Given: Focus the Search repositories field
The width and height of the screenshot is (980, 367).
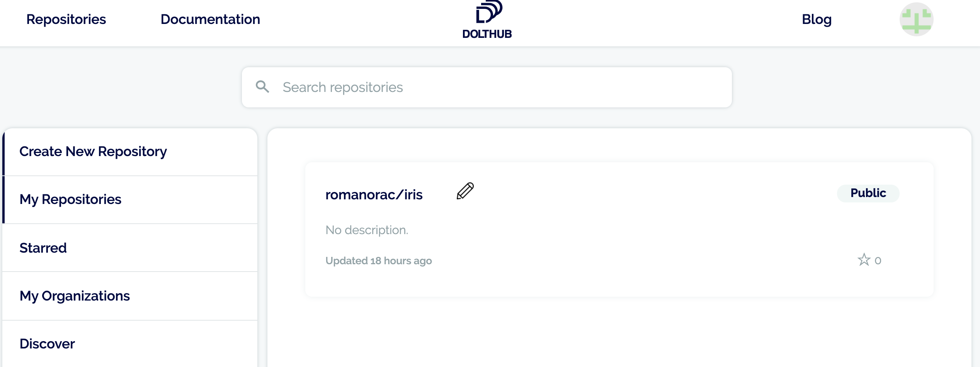Looking at the screenshot, I should [495, 87].
